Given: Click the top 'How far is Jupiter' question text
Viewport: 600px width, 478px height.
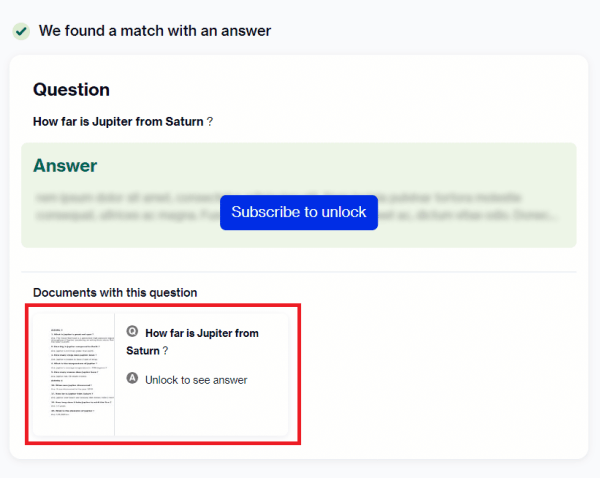Looking at the screenshot, I should tap(123, 122).
